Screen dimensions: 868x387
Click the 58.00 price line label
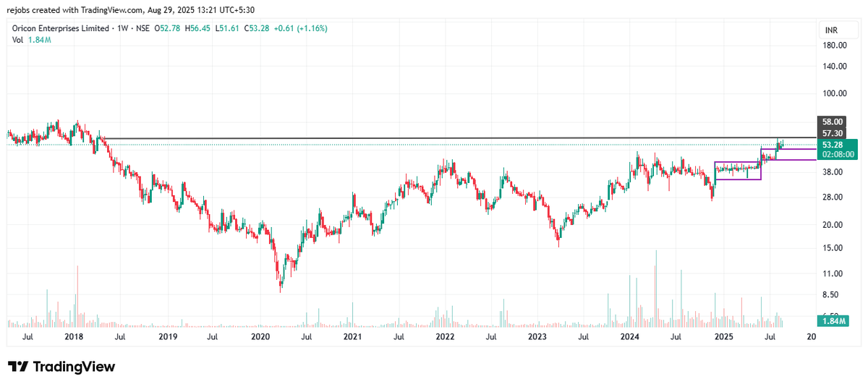click(833, 123)
